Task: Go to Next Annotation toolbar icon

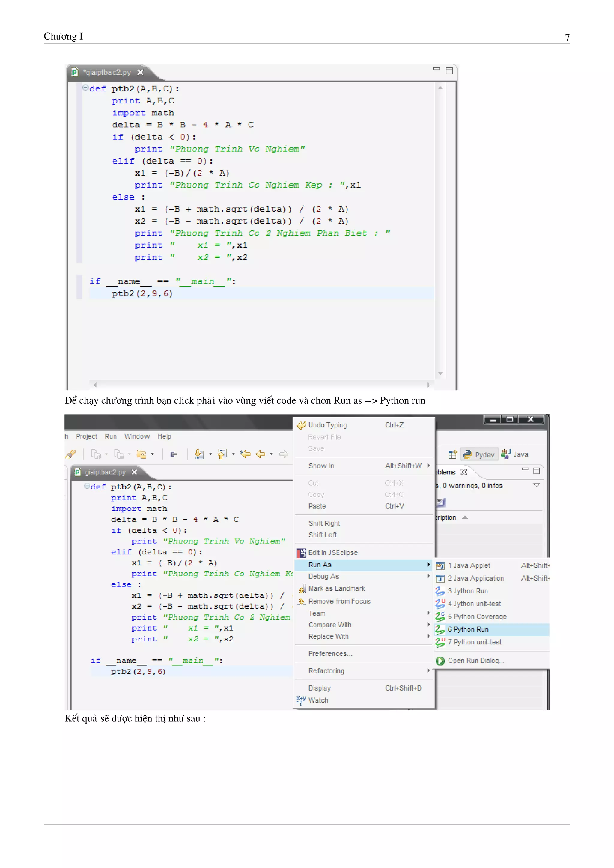Action: [x=199, y=454]
